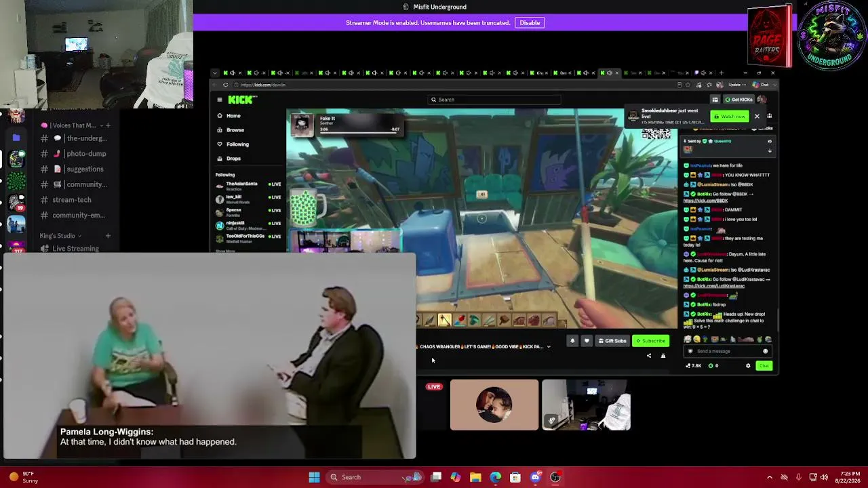Select the circular avatar stream thumbnail
Image resolution: width=868 pixels, height=488 pixels.
click(x=494, y=405)
